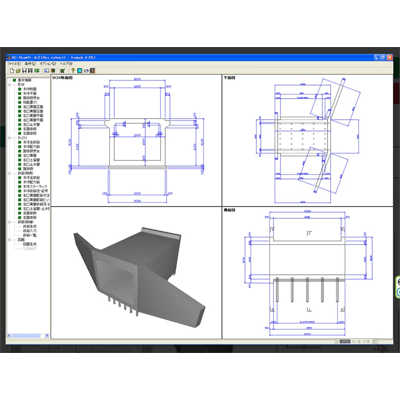
Task: Click the second floppy disk Save As icon
Action: pos(30,71)
